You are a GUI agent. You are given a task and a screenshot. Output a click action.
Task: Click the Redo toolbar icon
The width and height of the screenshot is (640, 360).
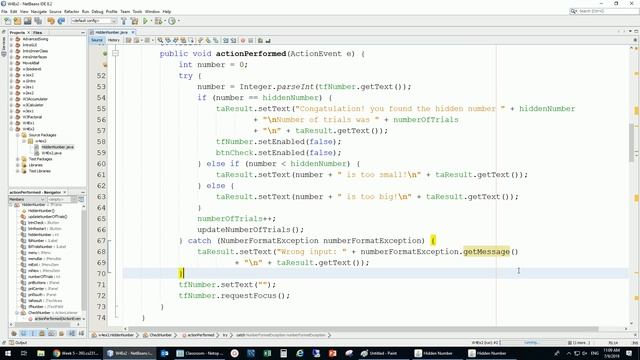click(61, 21)
